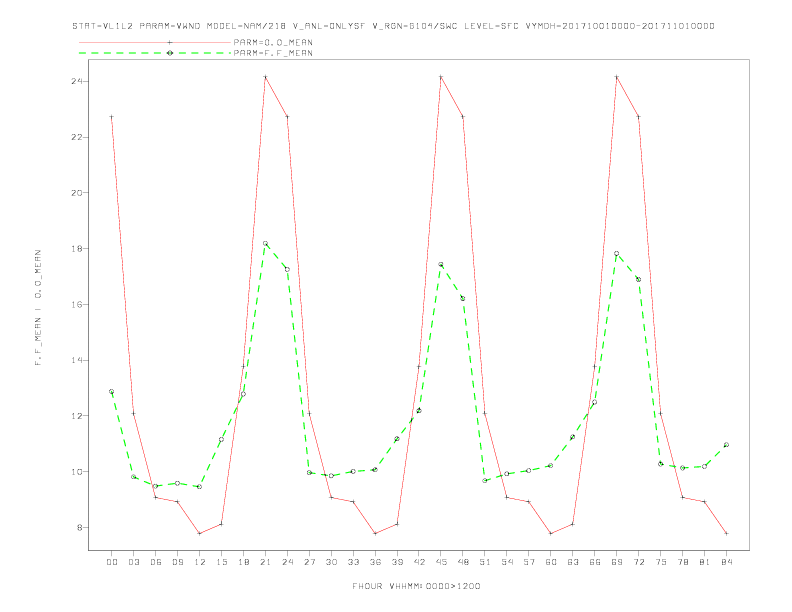
Task: Click the PARM=O.O_MEAN legend label
Action: 273,42
